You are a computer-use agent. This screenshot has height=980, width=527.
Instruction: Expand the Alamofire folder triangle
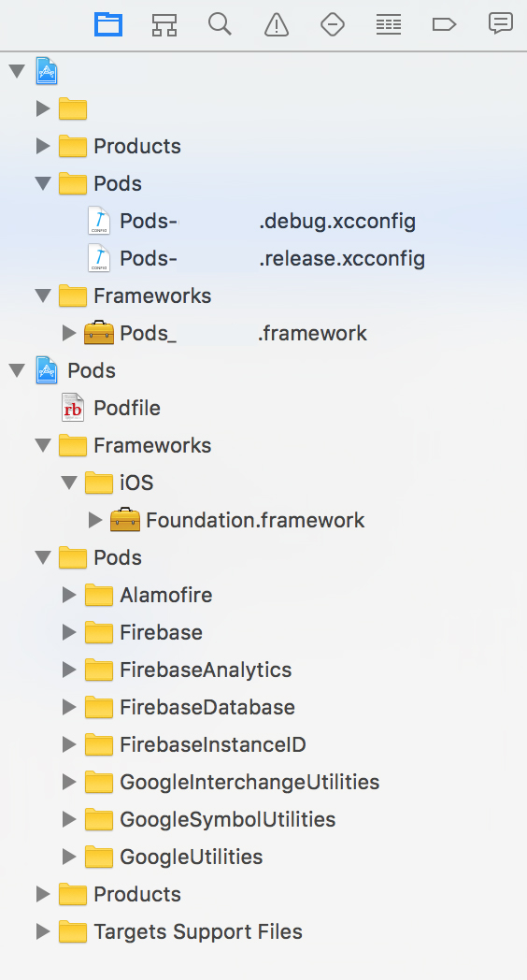[69, 595]
